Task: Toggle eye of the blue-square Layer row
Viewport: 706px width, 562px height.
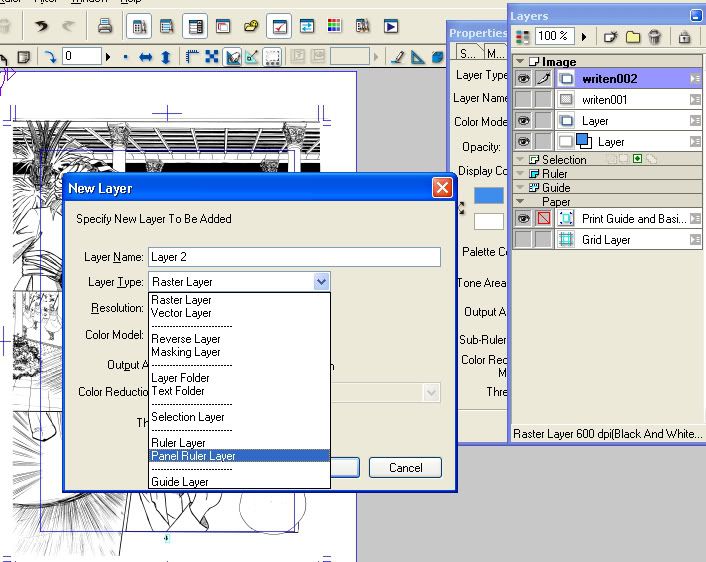Action: pyautogui.click(x=523, y=142)
